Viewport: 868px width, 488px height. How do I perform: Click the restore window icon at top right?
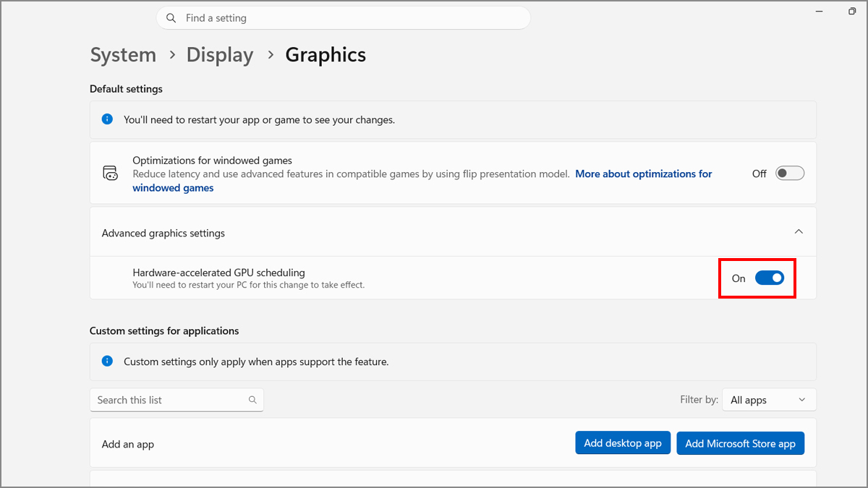pos(852,12)
